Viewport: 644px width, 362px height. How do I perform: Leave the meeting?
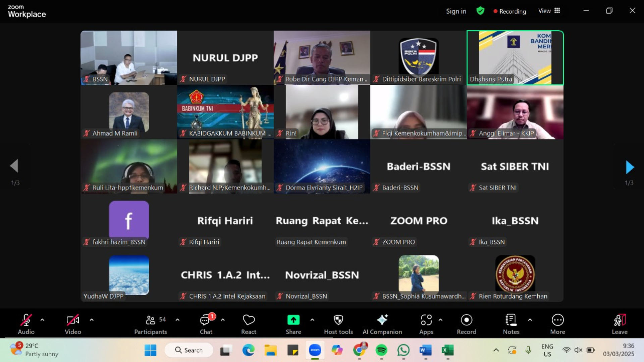click(x=620, y=324)
